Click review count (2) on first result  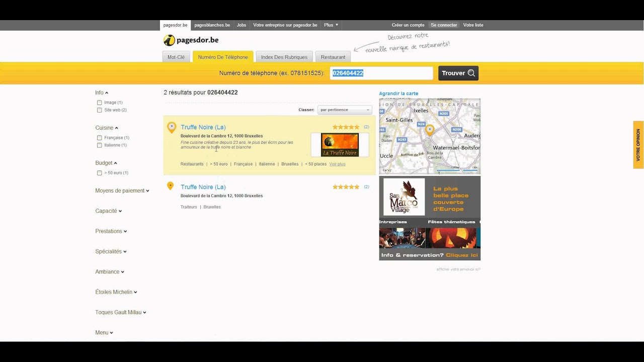pyautogui.click(x=366, y=127)
